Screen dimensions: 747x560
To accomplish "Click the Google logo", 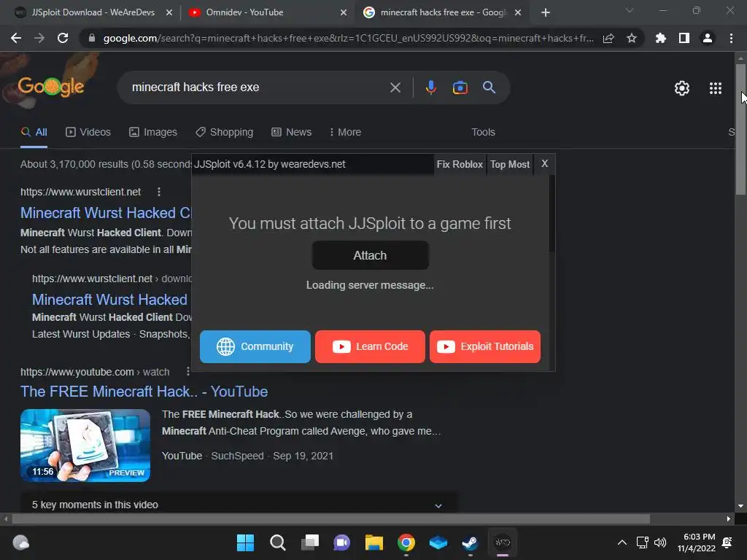I will click(x=51, y=87).
